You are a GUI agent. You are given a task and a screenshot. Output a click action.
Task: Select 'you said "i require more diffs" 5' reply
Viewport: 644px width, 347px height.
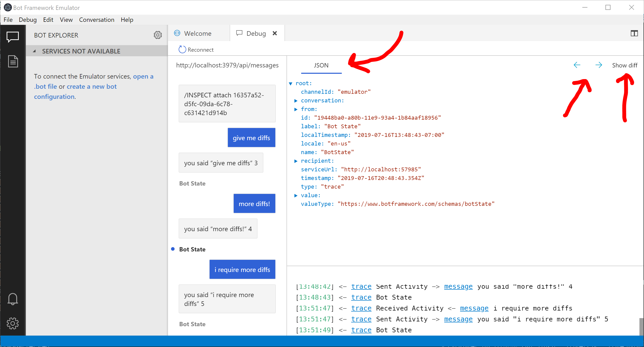point(227,299)
